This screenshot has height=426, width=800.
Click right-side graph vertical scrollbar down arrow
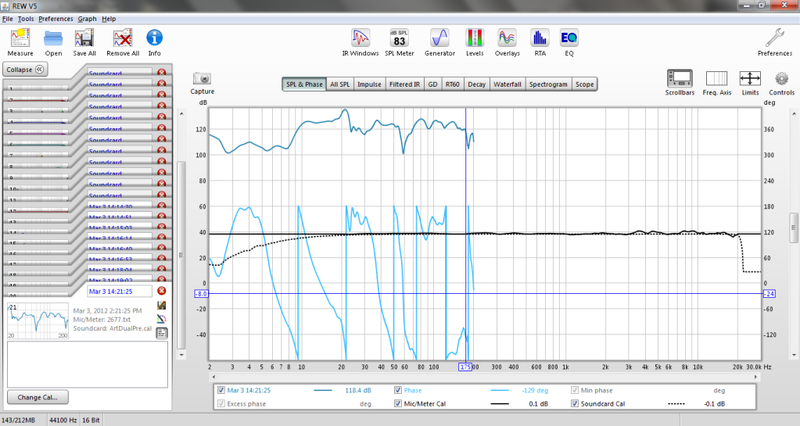(x=793, y=355)
